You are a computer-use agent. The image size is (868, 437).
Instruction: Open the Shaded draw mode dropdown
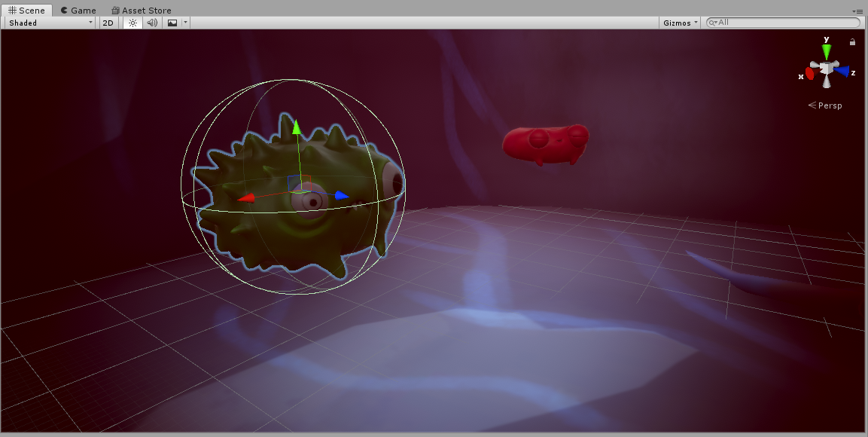tap(50, 23)
